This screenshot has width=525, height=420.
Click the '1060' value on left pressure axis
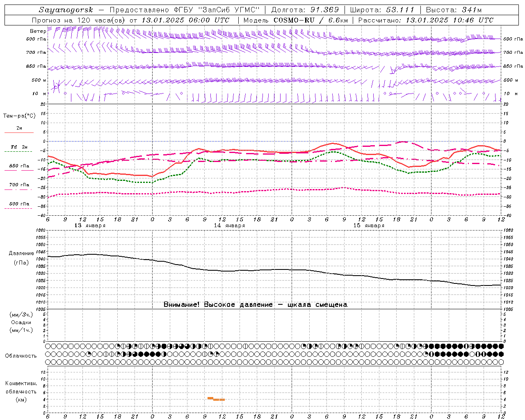click(x=41, y=231)
